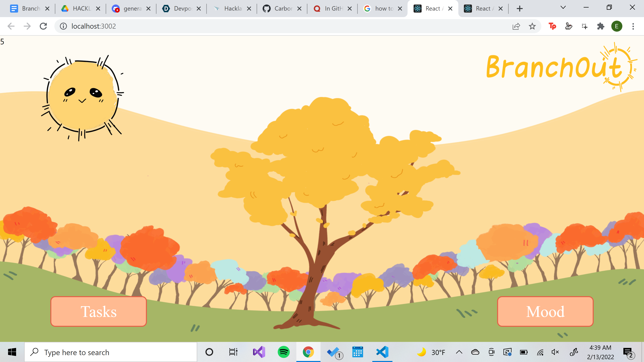
Task: Open the Tp extension icon
Action: click(x=552, y=26)
